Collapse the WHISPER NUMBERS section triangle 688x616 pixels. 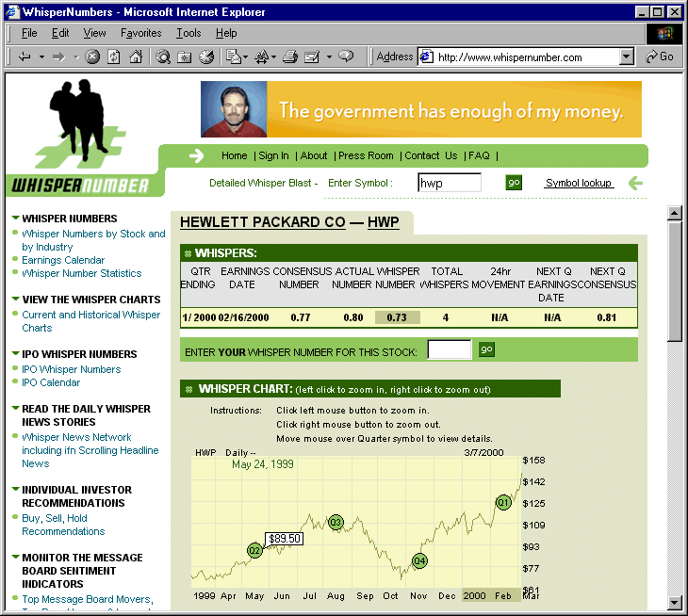(15, 218)
